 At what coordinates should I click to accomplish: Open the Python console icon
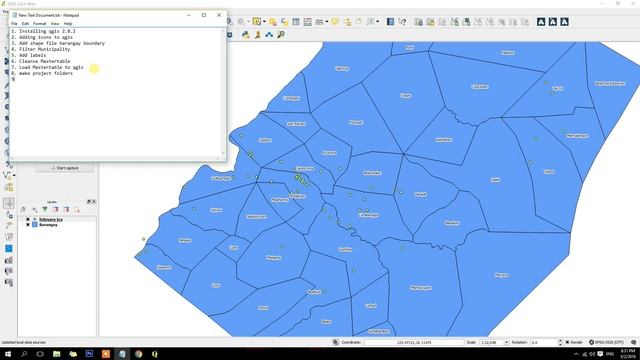pos(245,35)
